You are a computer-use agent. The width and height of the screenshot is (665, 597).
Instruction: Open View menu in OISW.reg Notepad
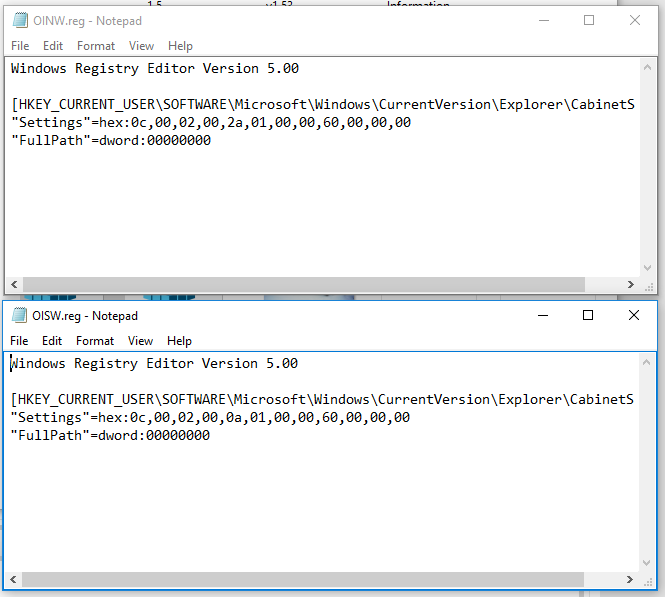pos(140,341)
